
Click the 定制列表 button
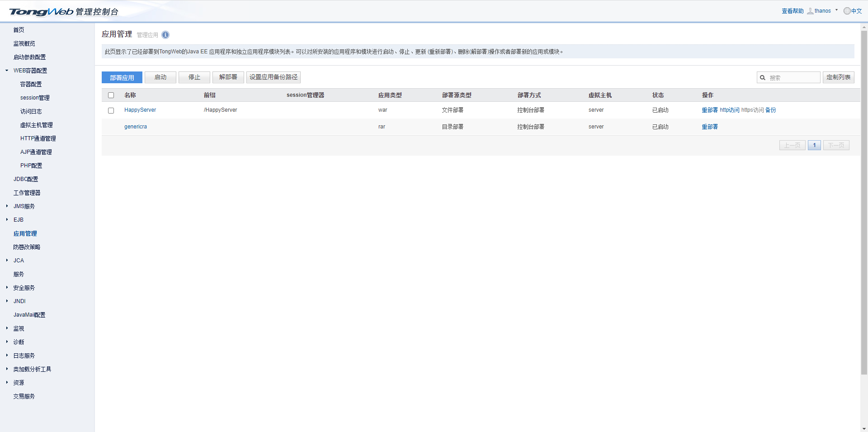[x=838, y=77]
